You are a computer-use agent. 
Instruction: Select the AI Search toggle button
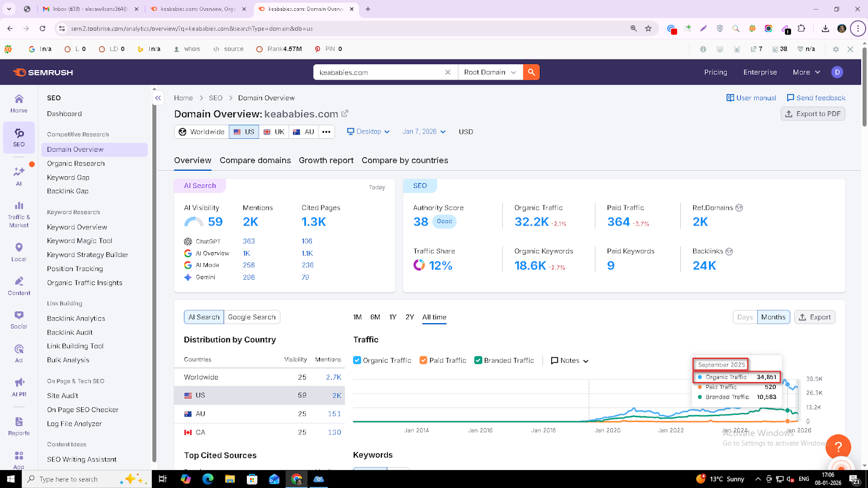204,317
